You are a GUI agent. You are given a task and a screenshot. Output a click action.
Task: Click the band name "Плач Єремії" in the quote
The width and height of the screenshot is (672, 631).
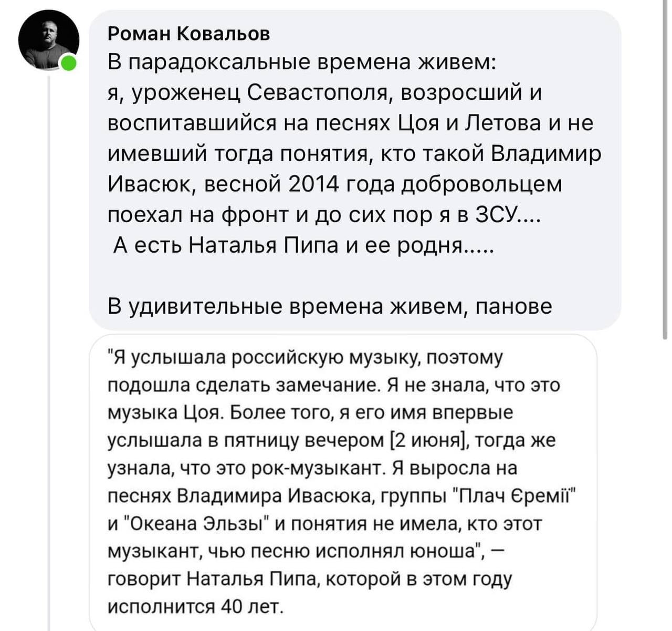tap(520, 496)
